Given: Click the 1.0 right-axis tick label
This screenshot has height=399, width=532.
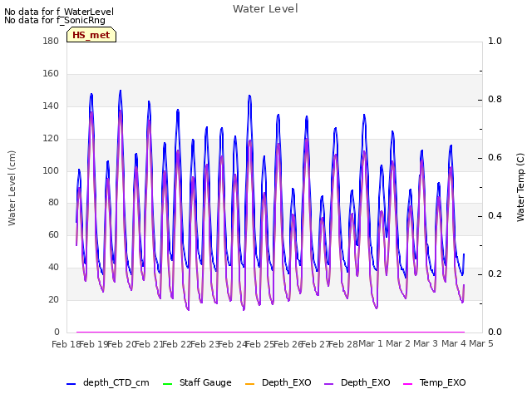Looking at the screenshot, I should click(x=495, y=41).
